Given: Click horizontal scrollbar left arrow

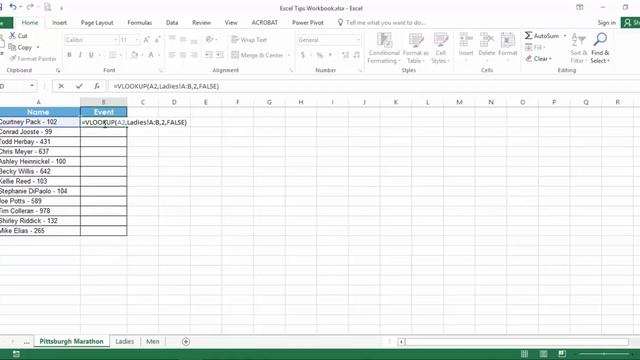Looking at the screenshot, I should click(401, 342).
